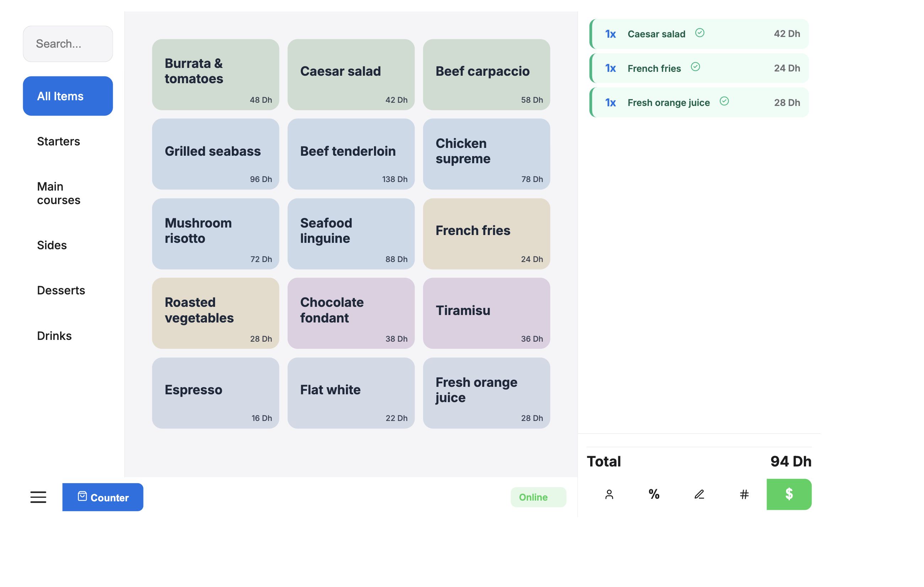The height and width of the screenshot is (587, 924).
Task: Click the check circle beside French fries
Action: [695, 67]
